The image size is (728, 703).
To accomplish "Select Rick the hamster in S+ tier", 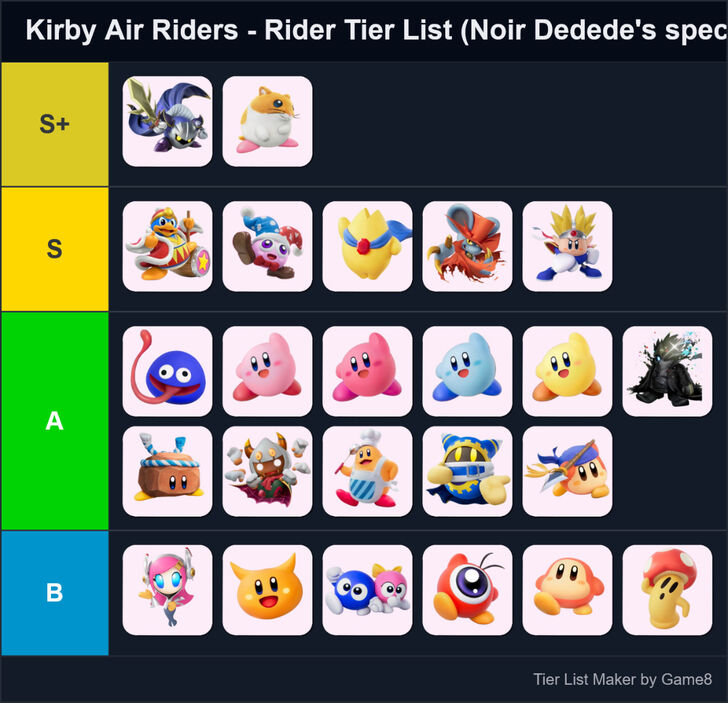I will tap(267, 121).
